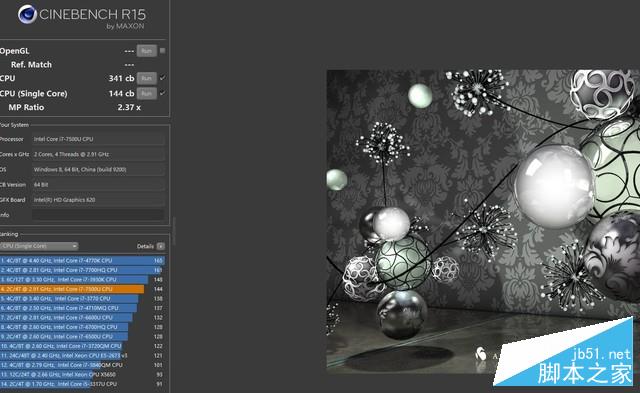Image resolution: width=640 pixels, height=393 pixels.
Task: Select ranking entry 10 Core i7-3720QM
Action: coord(82,346)
